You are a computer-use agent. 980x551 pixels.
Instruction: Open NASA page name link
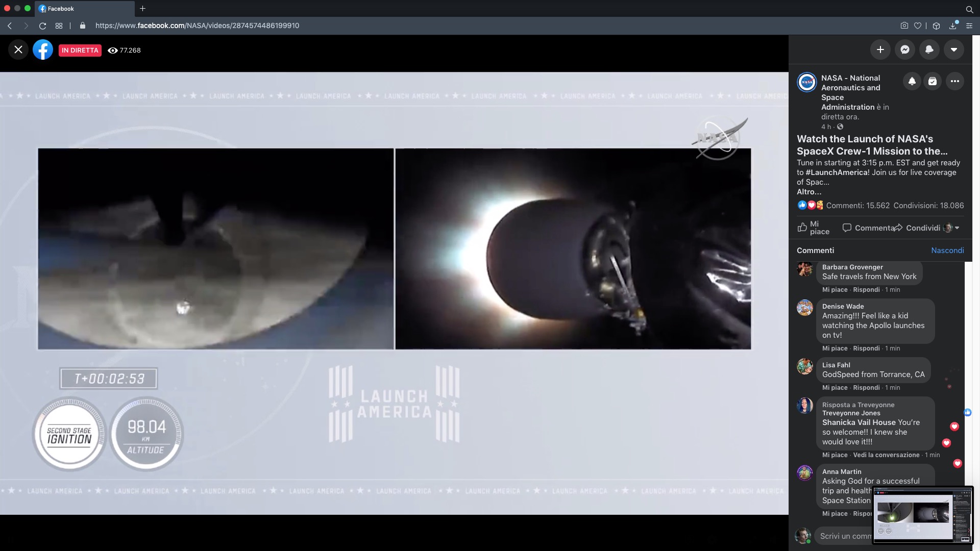coord(851,92)
